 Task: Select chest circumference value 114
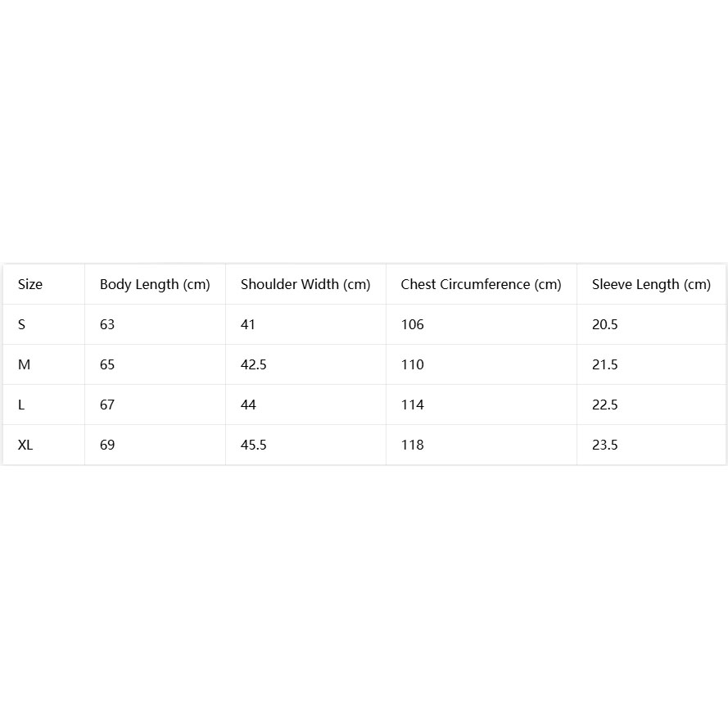pos(412,405)
